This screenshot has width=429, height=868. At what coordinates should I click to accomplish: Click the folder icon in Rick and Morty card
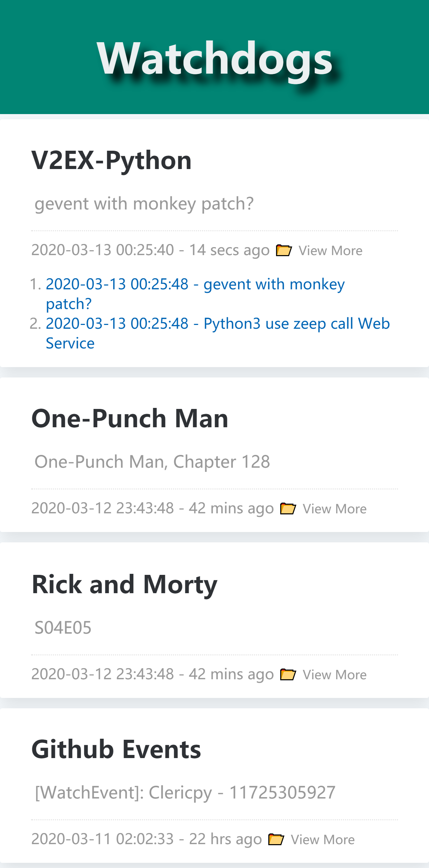[x=288, y=674]
